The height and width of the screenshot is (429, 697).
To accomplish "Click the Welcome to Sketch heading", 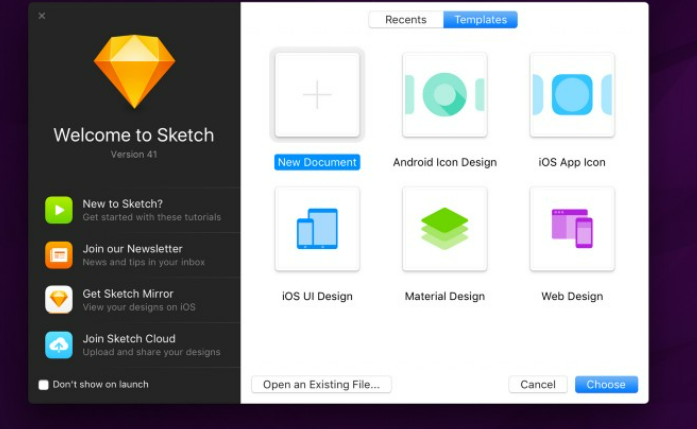I will click(x=134, y=135).
